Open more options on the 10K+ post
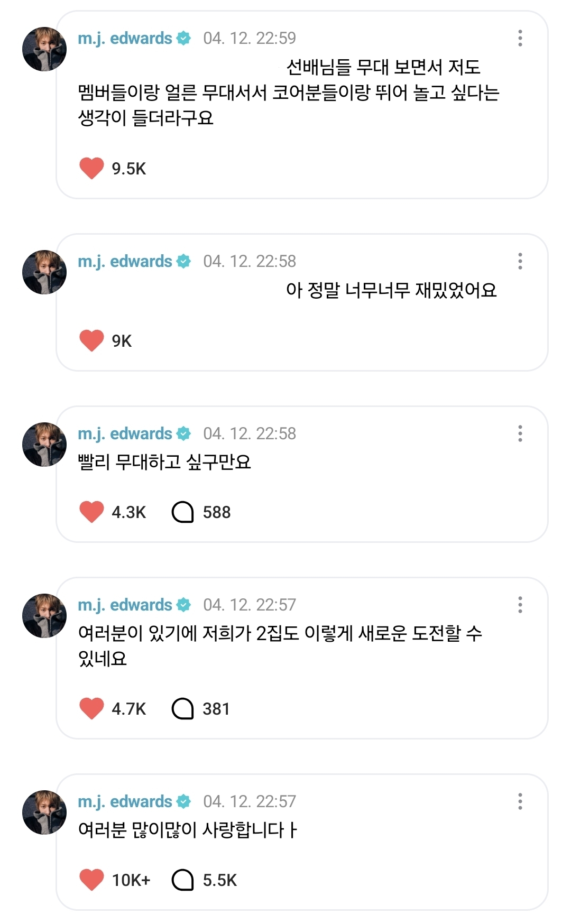 [520, 801]
